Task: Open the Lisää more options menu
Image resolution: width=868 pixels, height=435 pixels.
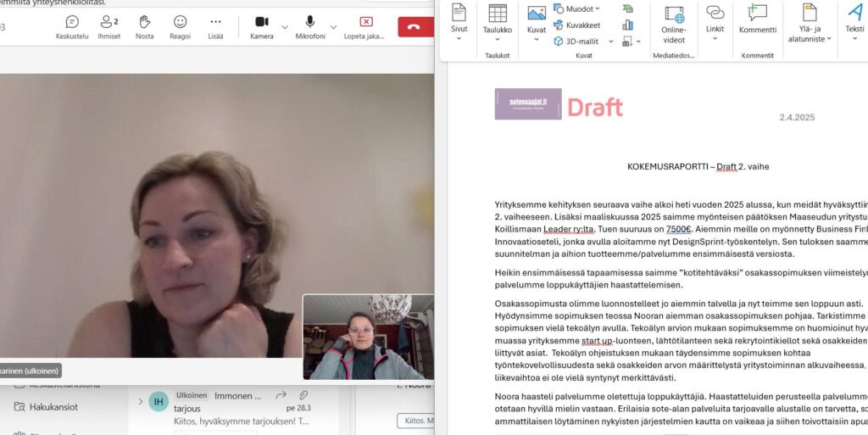Action: pyautogui.click(x=215, y=27)
